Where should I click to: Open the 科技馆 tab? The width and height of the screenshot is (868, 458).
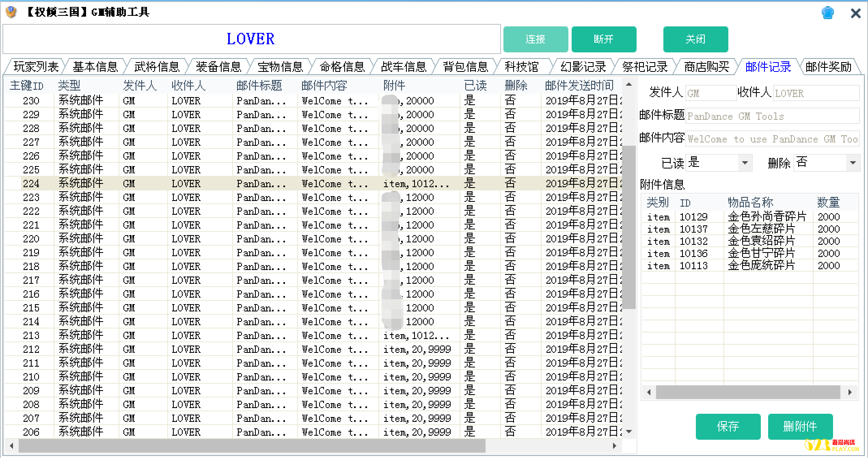(x=521, y=67)
